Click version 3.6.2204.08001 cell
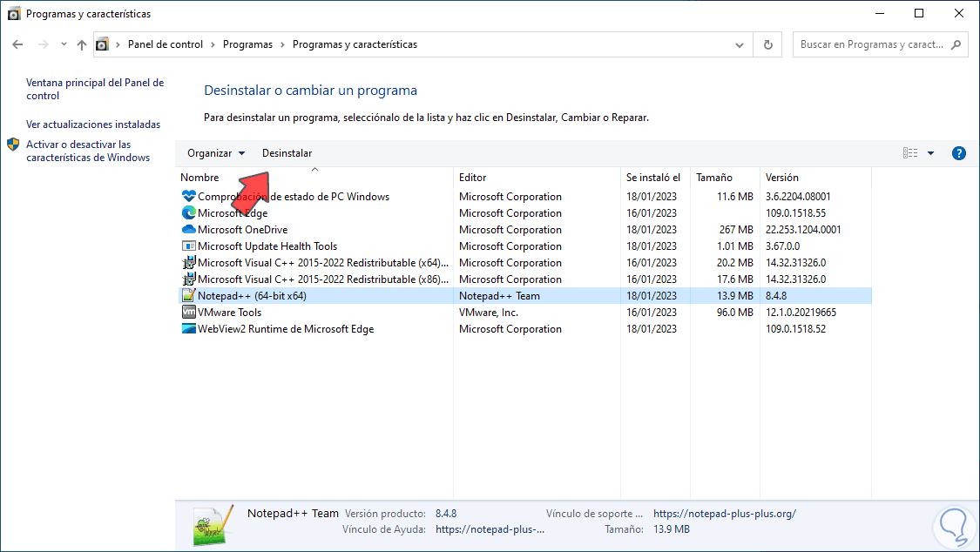The height and width of the screenshot is (552, 980). pos(798,197)
